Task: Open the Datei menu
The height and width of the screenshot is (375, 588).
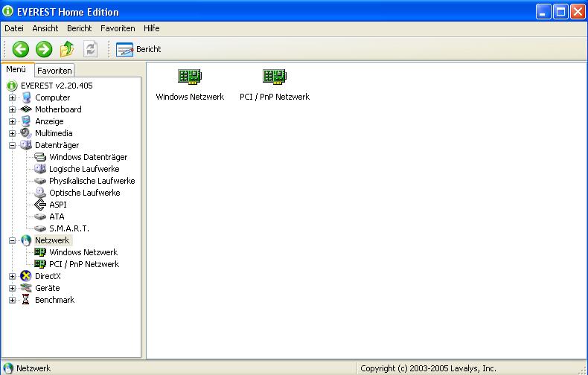Action: pos(14,28)
